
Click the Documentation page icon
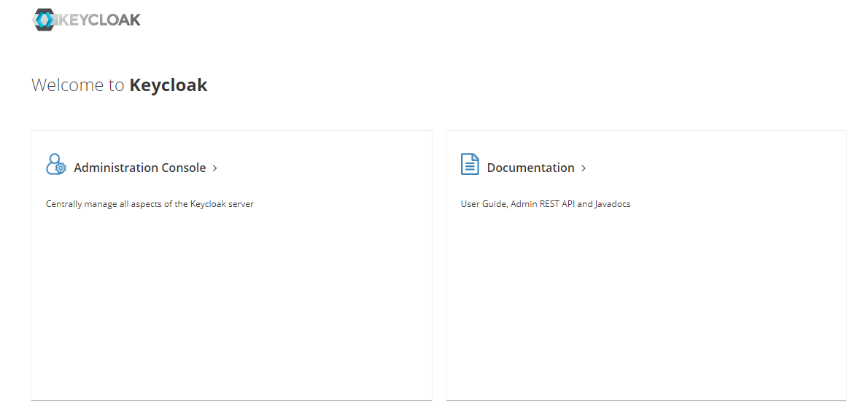click(x=470, y=165)
